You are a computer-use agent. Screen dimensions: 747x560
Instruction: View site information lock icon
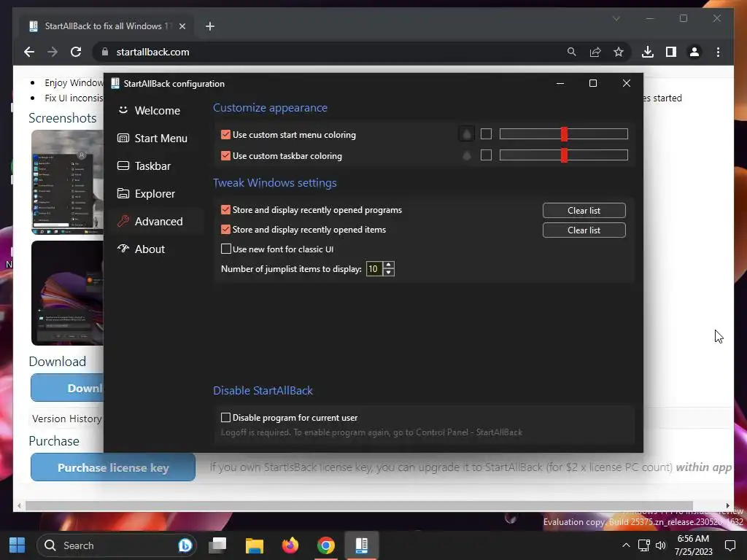click(x=105, y=52)
